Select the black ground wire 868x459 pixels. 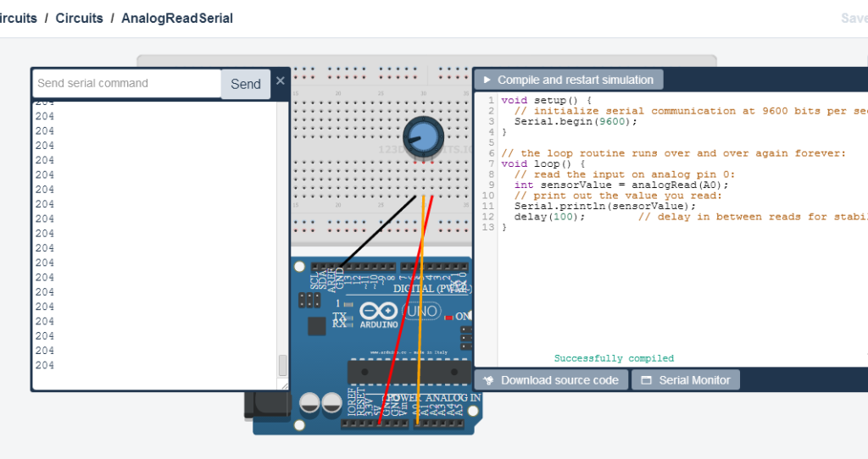(378, 231)
